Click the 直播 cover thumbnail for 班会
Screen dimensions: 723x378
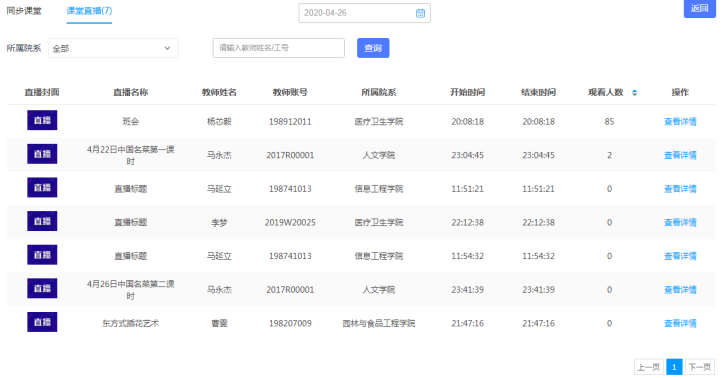42,120
